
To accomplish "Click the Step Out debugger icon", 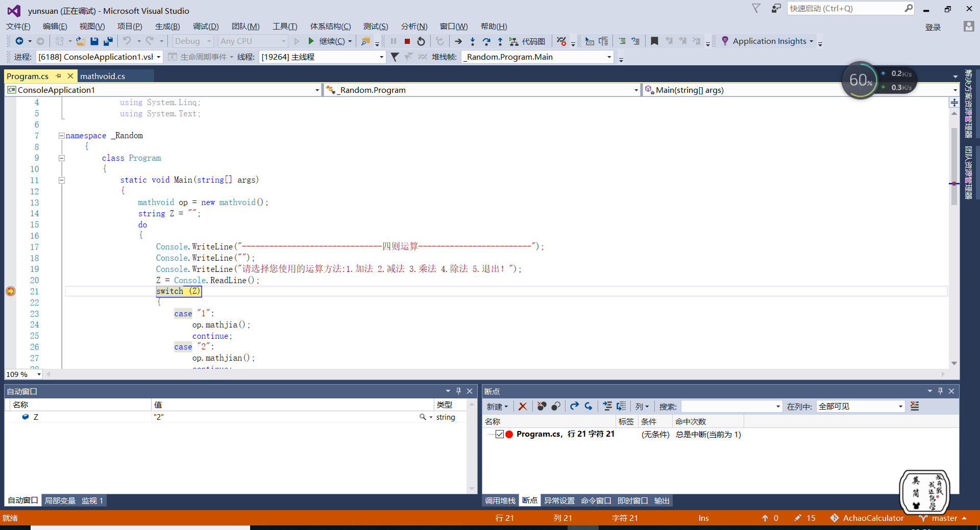I will [500, 41].
